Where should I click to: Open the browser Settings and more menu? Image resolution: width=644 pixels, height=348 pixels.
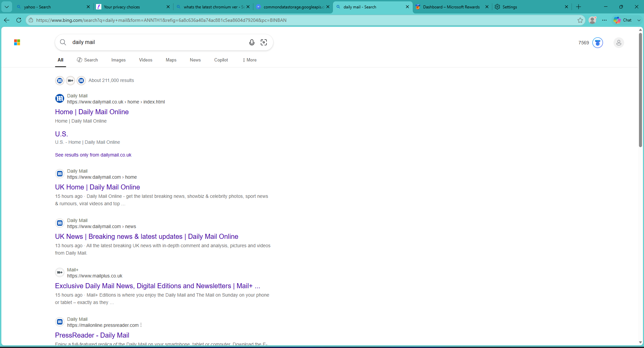click(x=604, y=20)
